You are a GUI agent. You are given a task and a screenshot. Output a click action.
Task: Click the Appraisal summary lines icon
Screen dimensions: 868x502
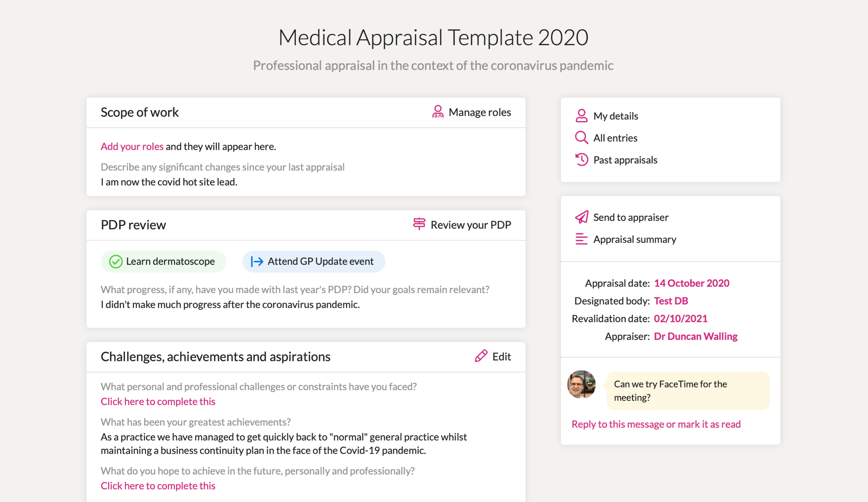coord(582,239)
